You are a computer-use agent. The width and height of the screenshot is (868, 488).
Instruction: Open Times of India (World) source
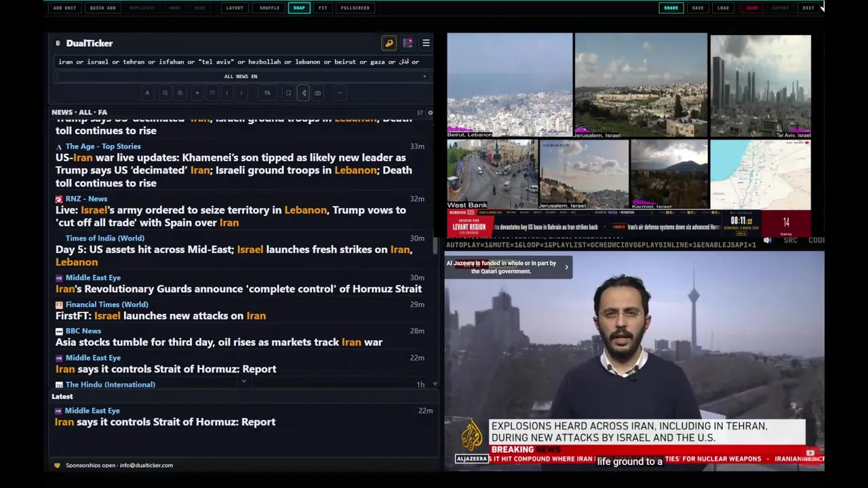(x=105, y=238)
